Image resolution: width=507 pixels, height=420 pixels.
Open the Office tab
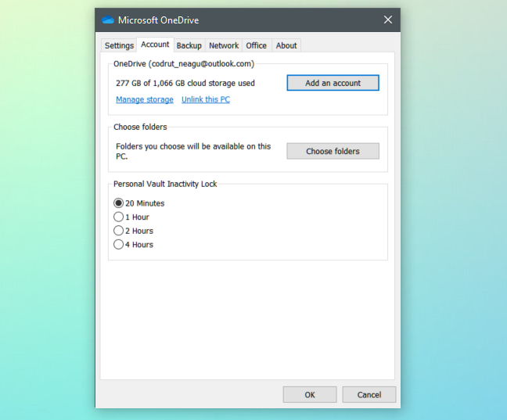click(x=256, y=45)
